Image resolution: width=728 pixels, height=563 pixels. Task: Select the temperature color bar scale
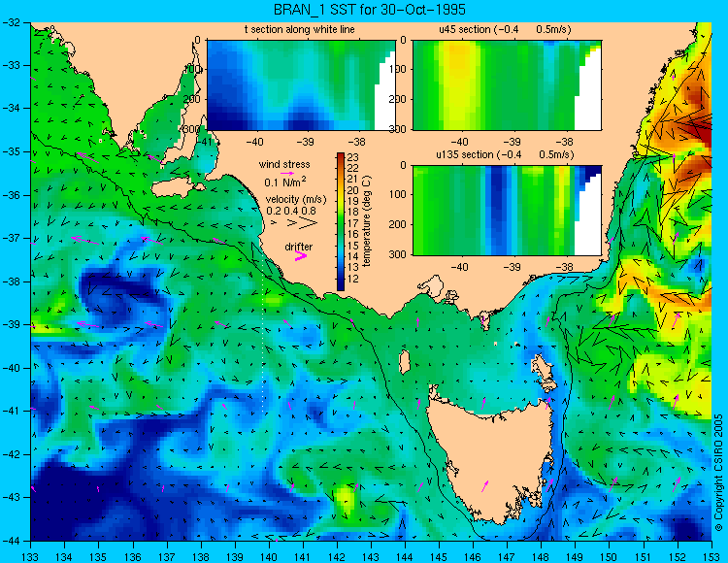click(x=341, y=221)
